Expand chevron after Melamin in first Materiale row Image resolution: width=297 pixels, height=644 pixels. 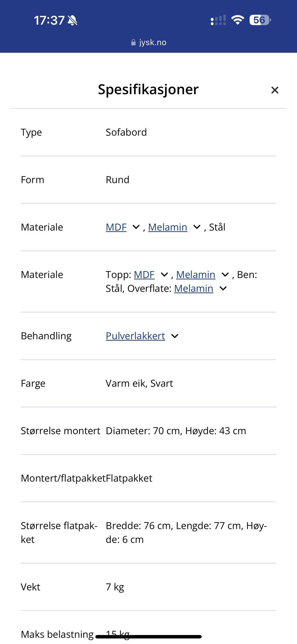point(197,227)
